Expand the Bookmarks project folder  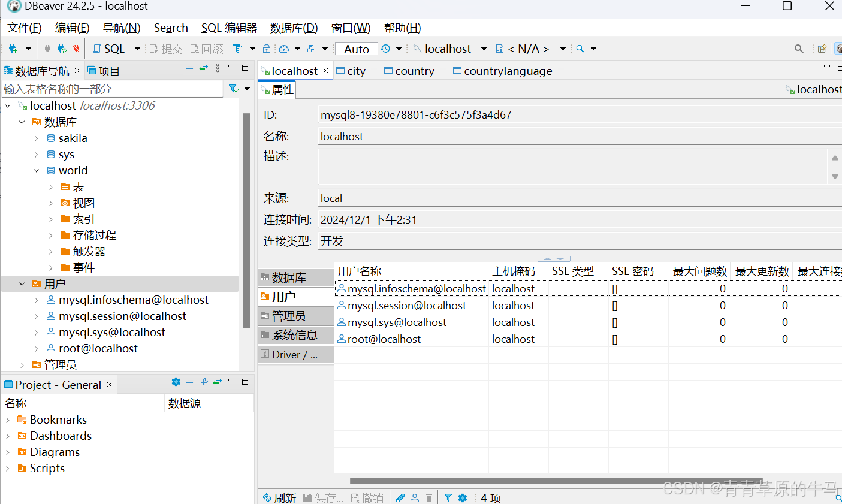point(8,420)
